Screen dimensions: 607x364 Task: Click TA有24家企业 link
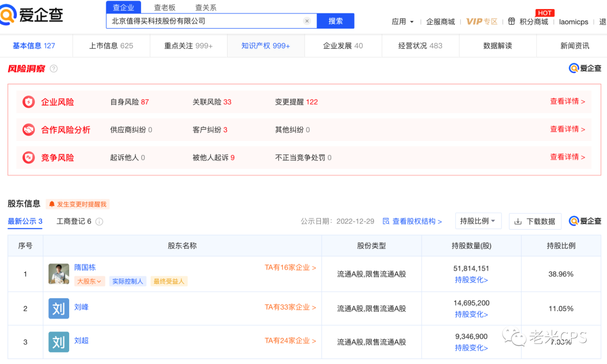click(291, 340)
